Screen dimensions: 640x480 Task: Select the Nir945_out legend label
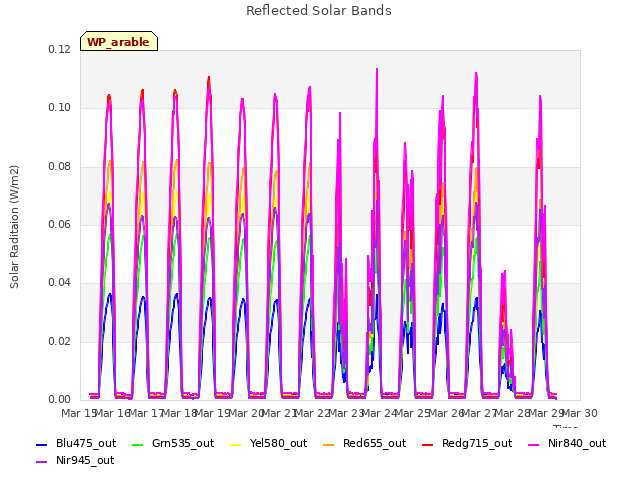point(85,460)
